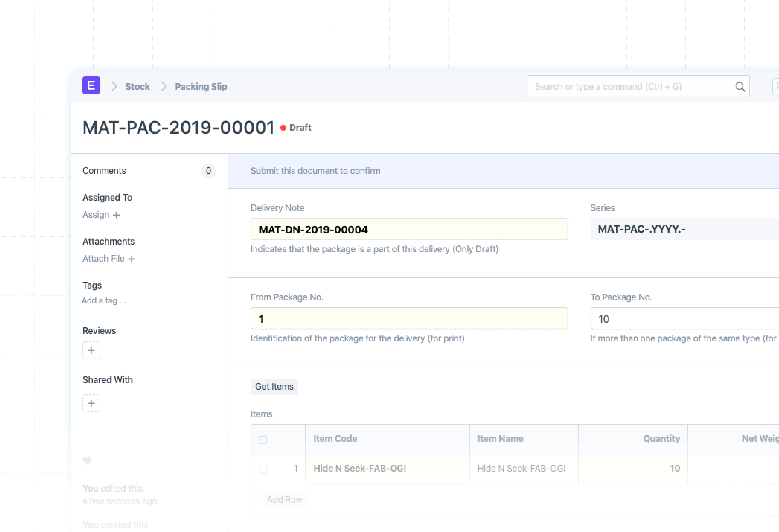Viewport: 779px width, 532px height.
Task: Click the plus icon beside Attach File
Action: [132, 259]
